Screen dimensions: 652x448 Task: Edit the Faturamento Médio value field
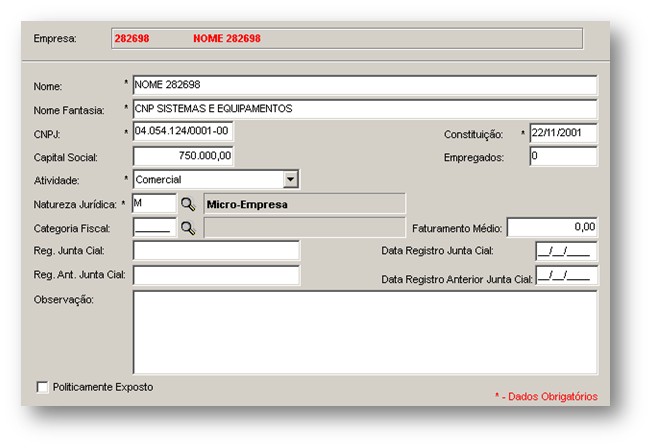(x=552, y=228)
